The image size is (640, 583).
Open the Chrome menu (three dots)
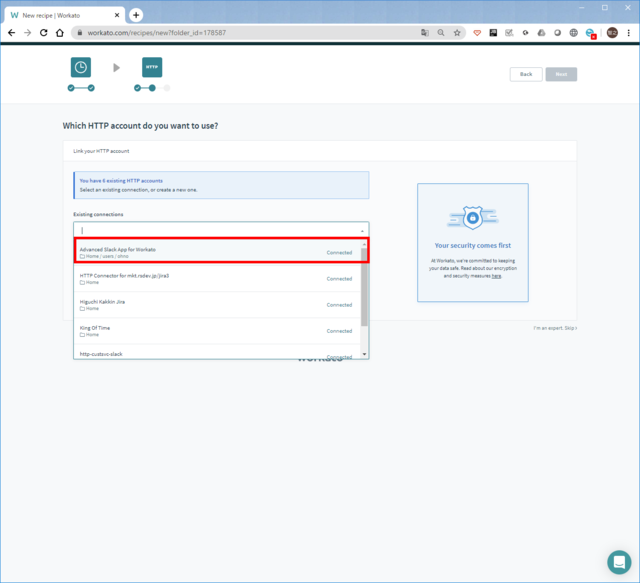(x=629, y=33)
